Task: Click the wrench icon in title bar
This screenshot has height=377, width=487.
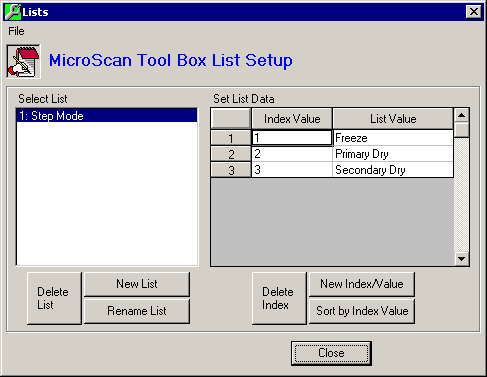Action: 13,12
